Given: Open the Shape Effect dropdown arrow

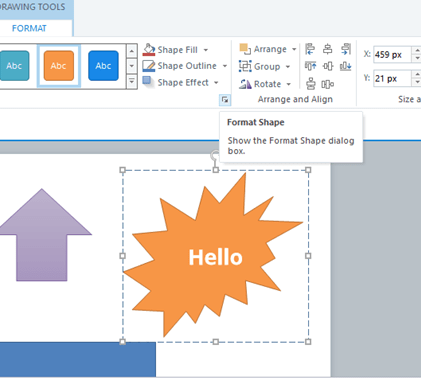Looking at the screenshot, I should tap(216, 82).
